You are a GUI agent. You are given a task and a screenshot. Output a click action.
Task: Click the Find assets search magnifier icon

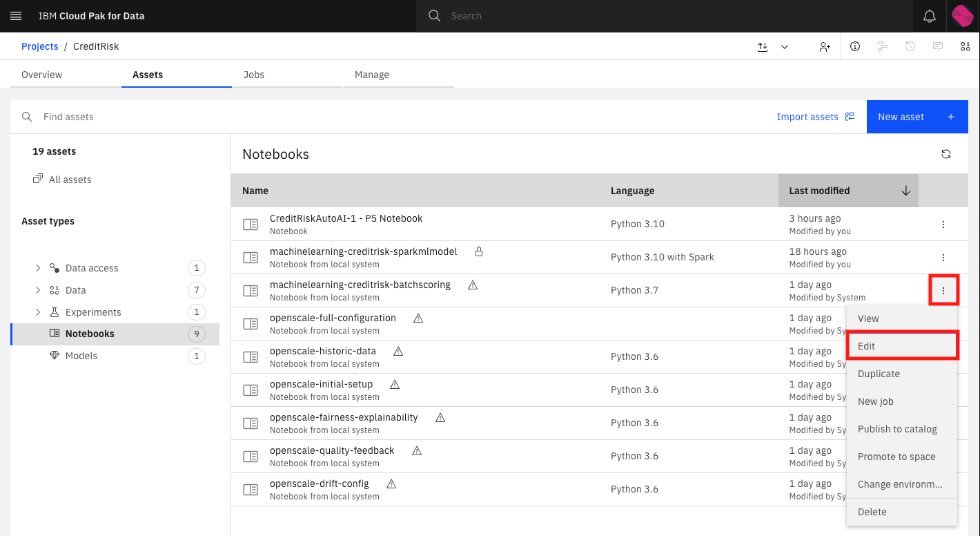pyautogui.click(x=27, y=117)
